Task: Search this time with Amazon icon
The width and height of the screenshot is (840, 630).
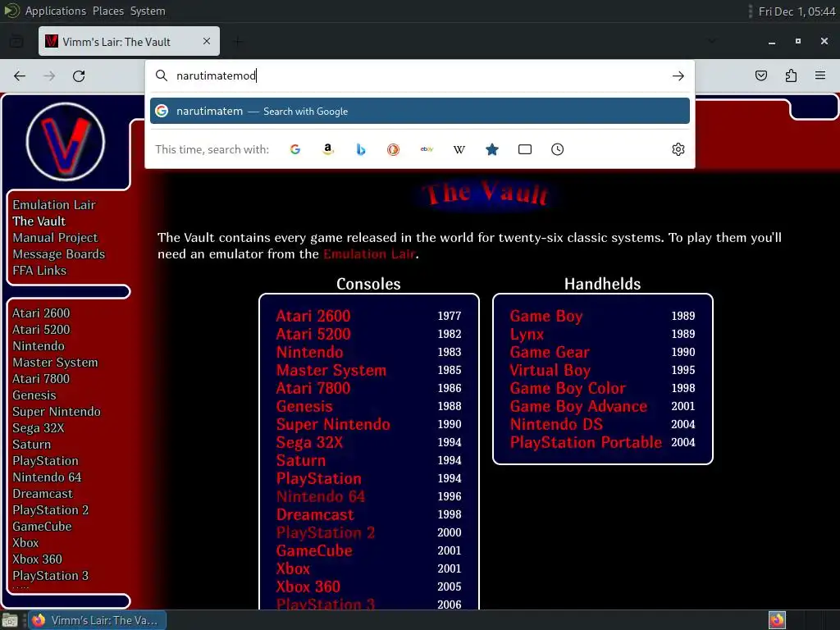Action: [328, 149]
